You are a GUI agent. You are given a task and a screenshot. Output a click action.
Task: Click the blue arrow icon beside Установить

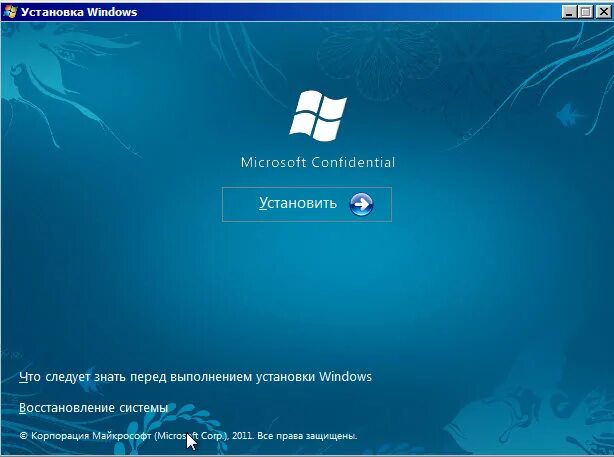pos(361,204)
